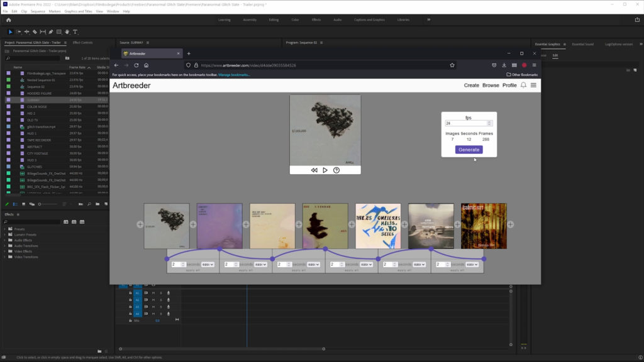Open the Other Bookmarks folder
644x362 pixels.
522,75
